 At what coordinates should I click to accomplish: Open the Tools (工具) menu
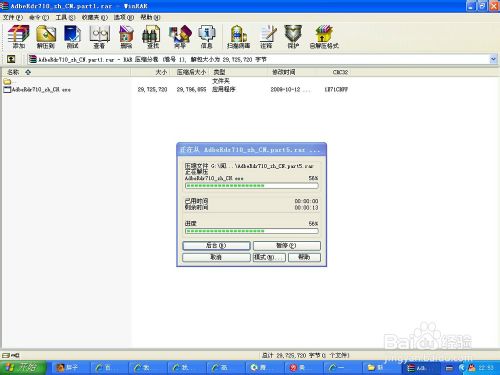[x=65, y=17]
